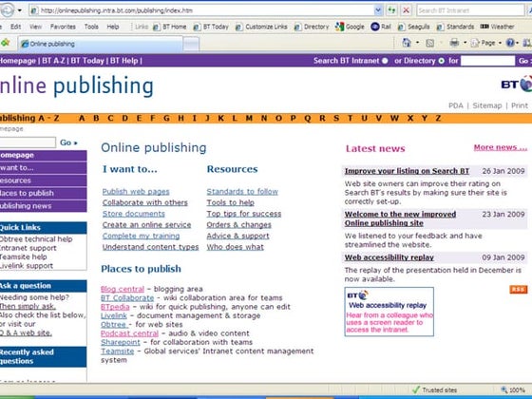Open the Tools menu
The width and height of the screenshot is (532, 399).
click(x=91, y=27)
